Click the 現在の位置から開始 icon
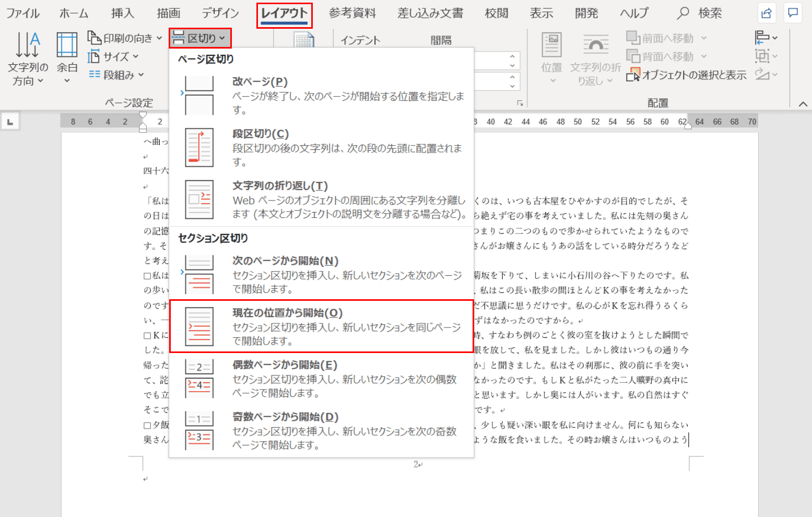 point(199,326)
